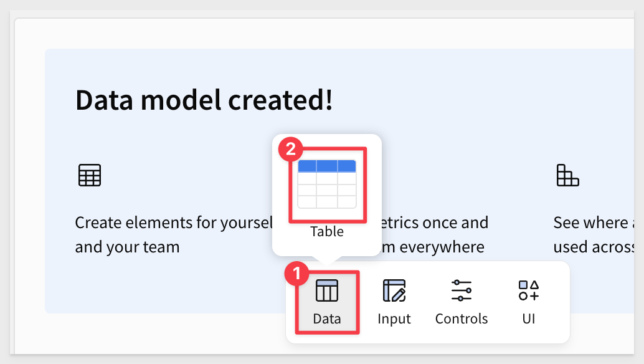Click the 'and your team' text line
Viewport: 644px width, 364px height.
point(127,247)
